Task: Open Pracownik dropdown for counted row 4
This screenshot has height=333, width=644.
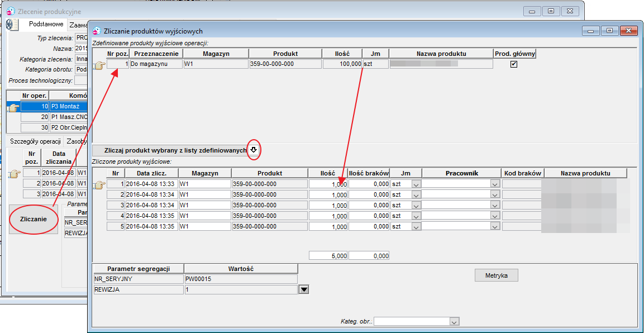Action: pyautogui.click(x=495, y=216)
